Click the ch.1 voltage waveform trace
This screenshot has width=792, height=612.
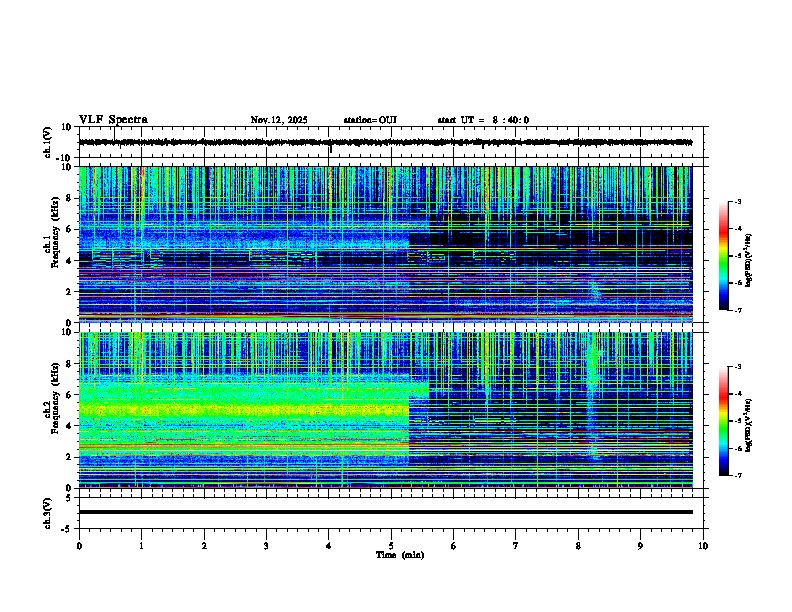coord(385,142)
